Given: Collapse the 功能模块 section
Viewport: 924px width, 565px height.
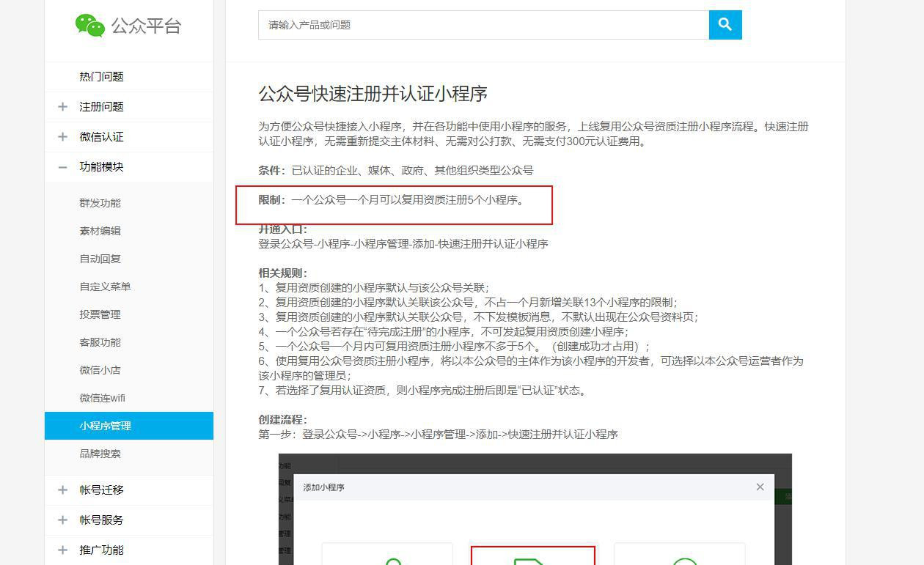Looking at the screenshot, I should [62, 167].
